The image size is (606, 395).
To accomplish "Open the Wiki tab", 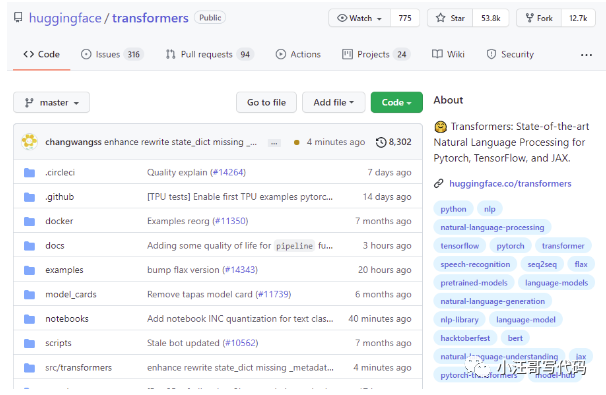I will point(448,54).
